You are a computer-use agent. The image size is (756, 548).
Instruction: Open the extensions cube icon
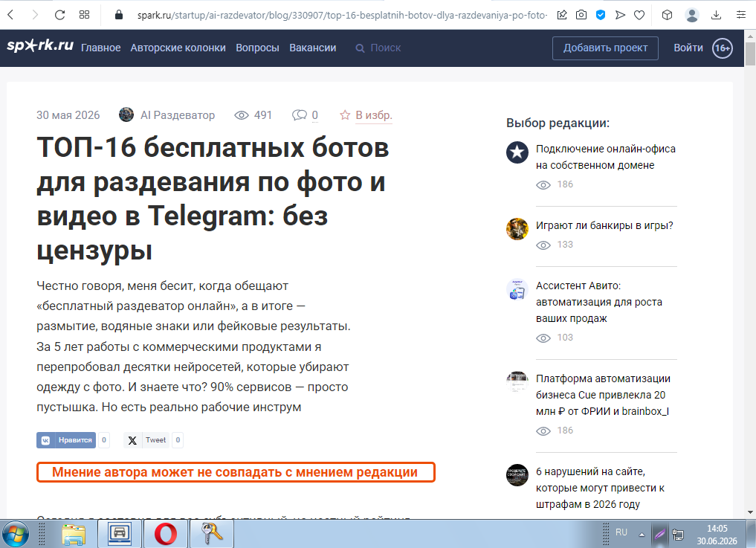[x=668, y=15]
